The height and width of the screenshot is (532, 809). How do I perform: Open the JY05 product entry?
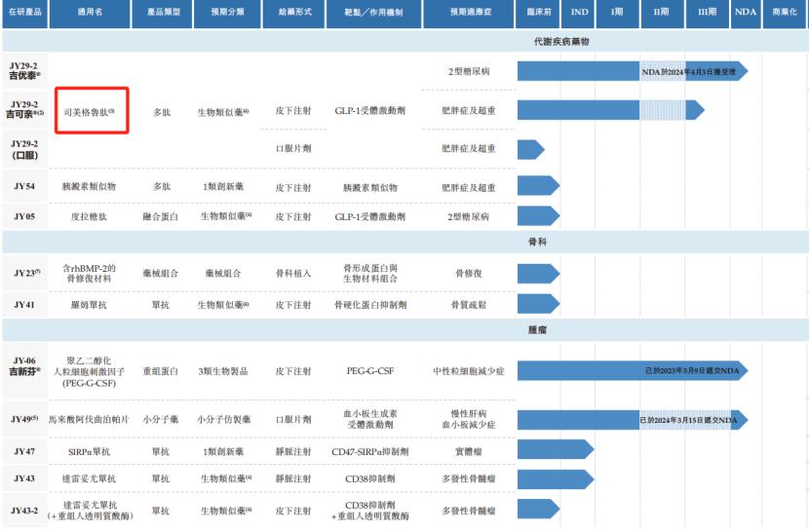(x=24, y=216)
